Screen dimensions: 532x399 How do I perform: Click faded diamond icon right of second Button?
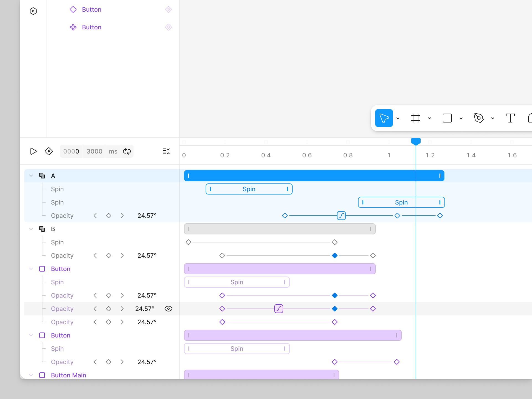(168, 27)
